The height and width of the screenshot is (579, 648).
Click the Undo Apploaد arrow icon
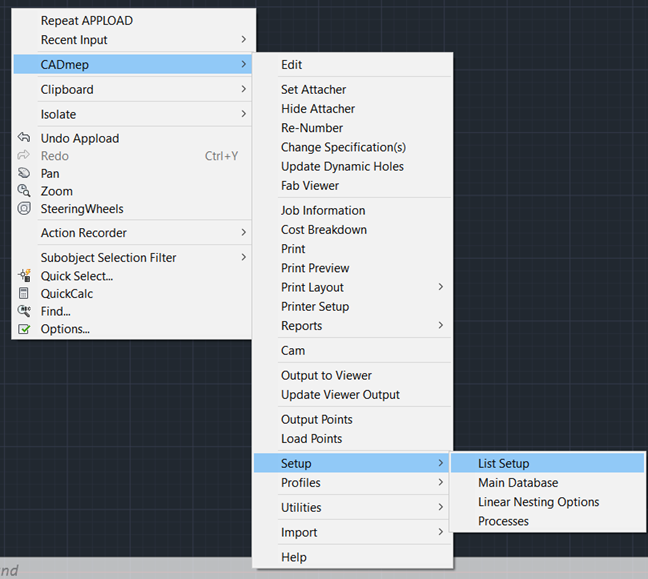[24, 137]
